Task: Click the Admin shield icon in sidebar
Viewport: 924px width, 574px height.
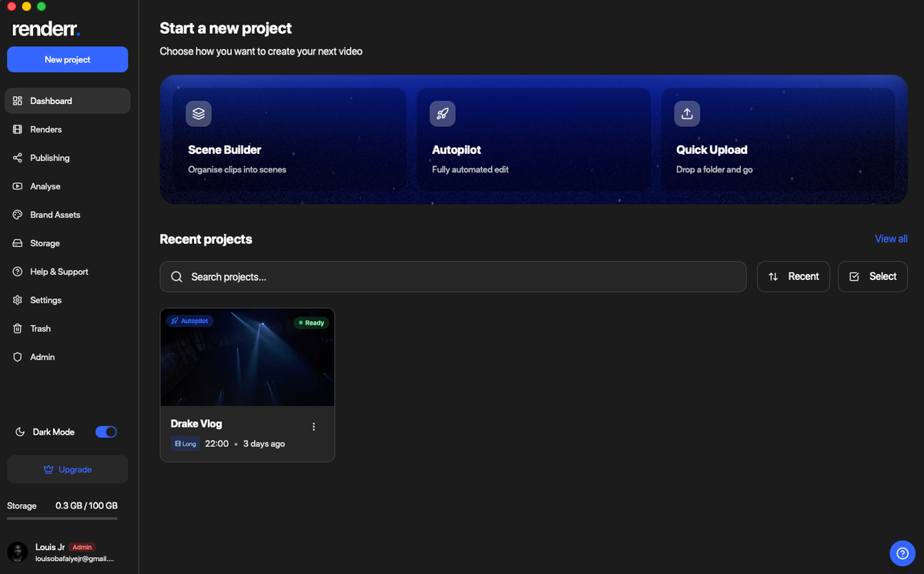Action: (18, 357)
